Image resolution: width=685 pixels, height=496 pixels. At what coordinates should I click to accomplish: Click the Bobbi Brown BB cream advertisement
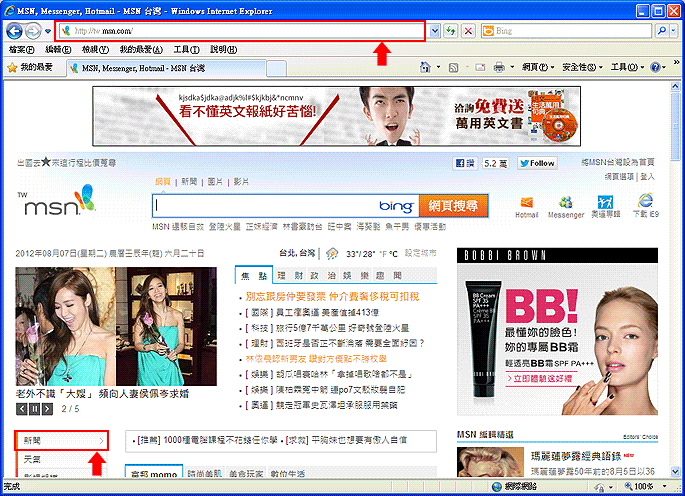coord(557,332)
